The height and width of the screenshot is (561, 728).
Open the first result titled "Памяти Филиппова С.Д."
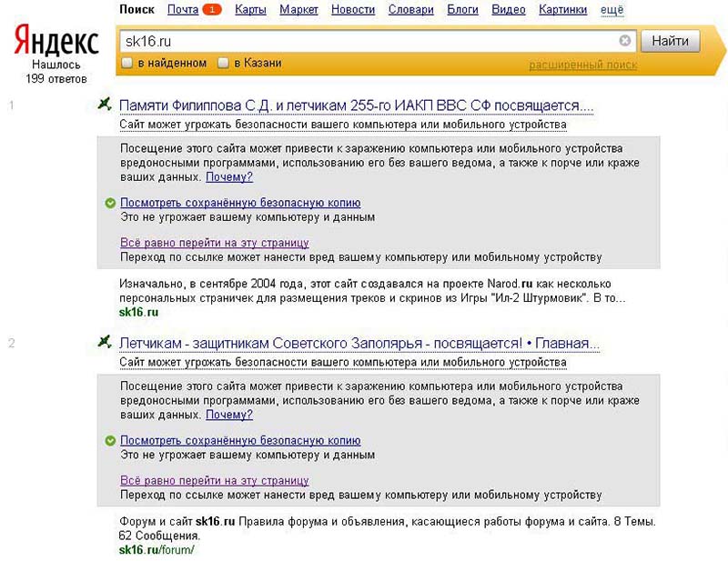pos(356,105)
